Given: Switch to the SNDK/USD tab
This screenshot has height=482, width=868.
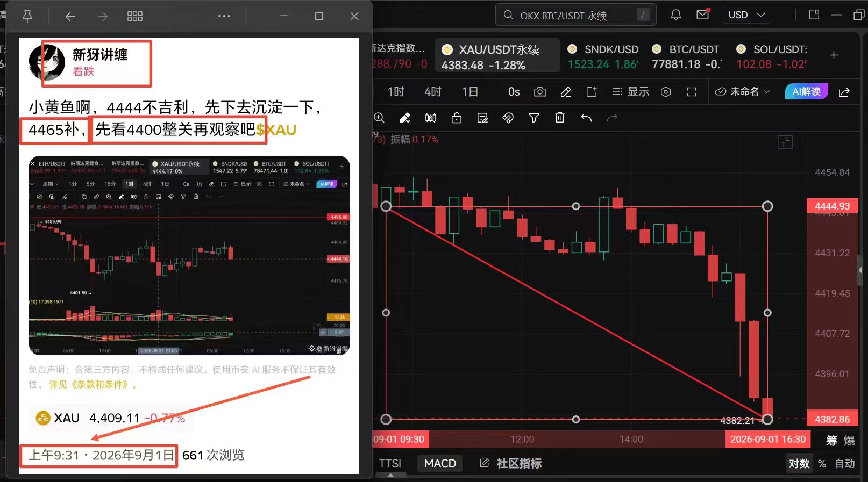Looking at the screenshot, I should 602,56.
